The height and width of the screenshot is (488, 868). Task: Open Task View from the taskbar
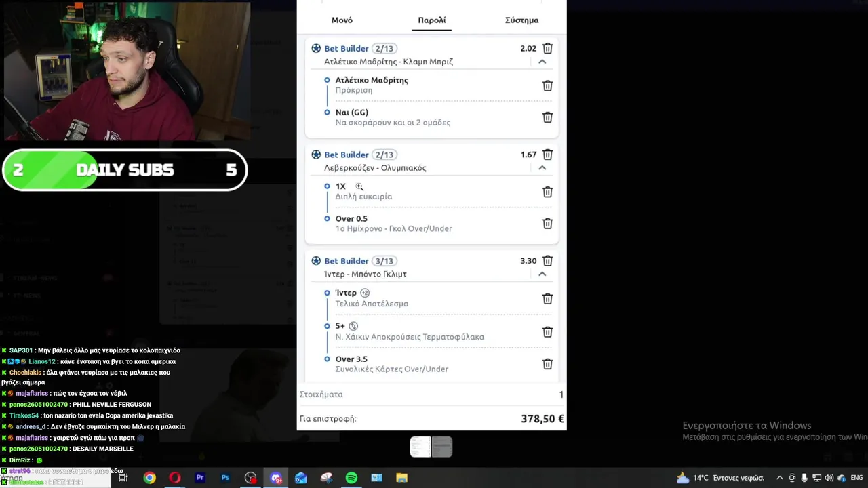pyautogui.click(x=123, y=478)
